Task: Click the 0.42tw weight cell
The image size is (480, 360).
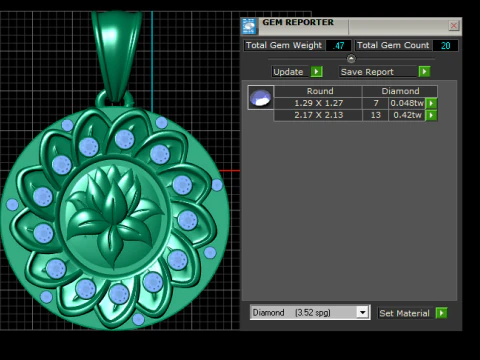Action: click(x=407, y=115)
